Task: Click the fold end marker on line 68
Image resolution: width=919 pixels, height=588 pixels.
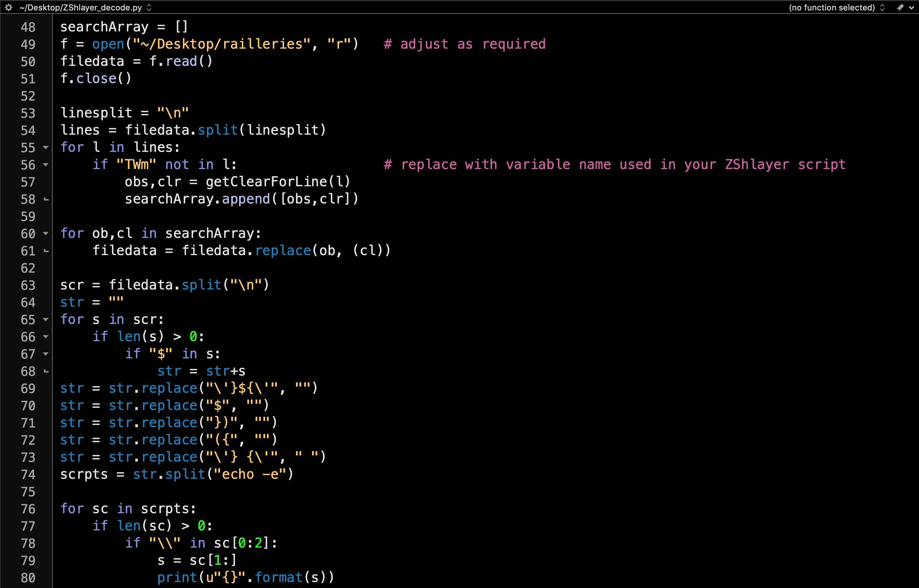Action: pyautogui.click(x=46, y=371)
